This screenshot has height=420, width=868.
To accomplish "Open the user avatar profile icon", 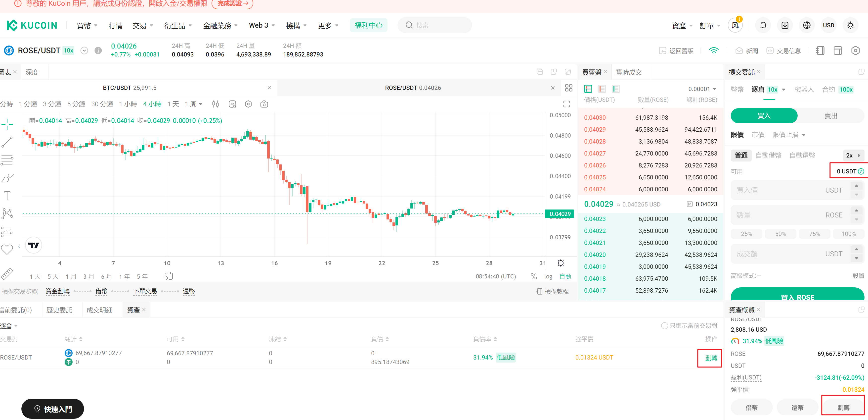I will (x=735, y=25).
